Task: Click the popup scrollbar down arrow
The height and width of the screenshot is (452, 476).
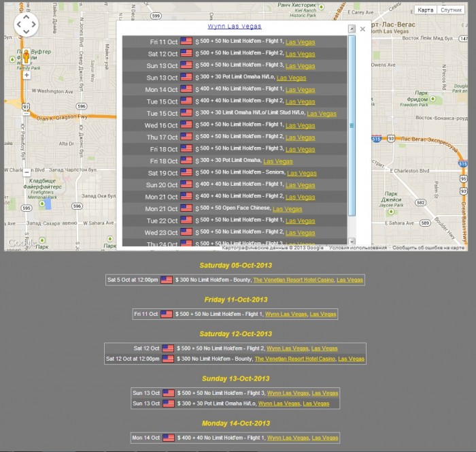Action: (352, 242)
